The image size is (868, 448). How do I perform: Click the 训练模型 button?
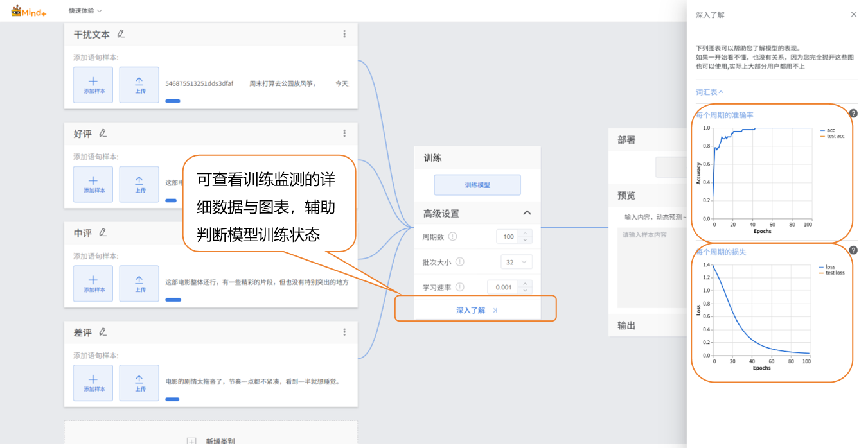click(x=477, y=185)
